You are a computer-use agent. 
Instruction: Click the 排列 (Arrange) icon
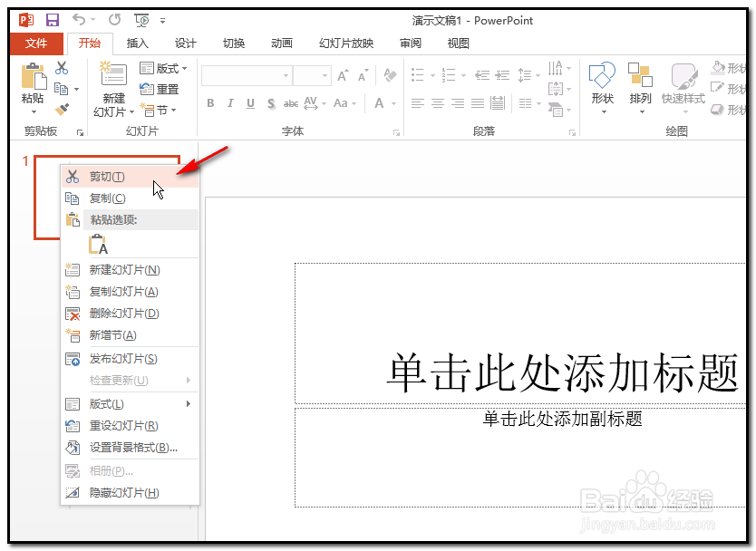(x=640, y=86)
